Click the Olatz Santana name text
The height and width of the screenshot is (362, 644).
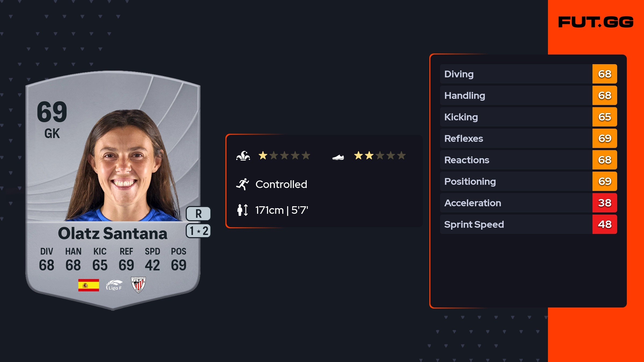point(113,233)
